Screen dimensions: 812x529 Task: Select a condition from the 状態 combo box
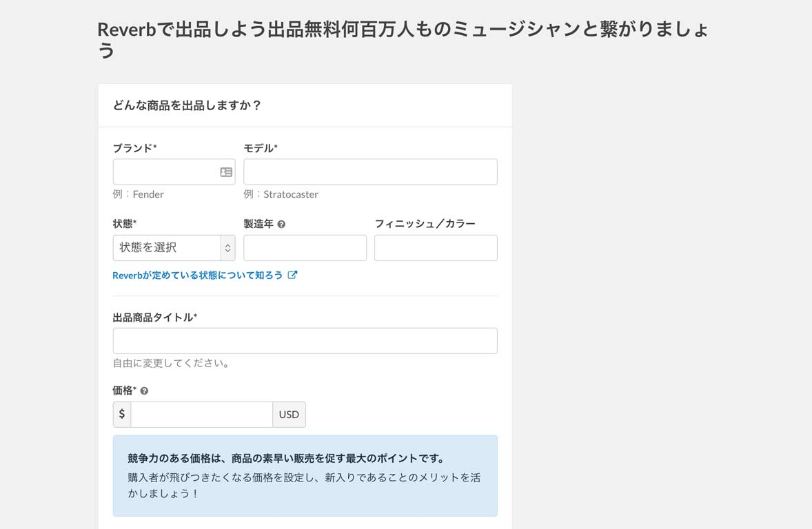click(x=174, y=247)
